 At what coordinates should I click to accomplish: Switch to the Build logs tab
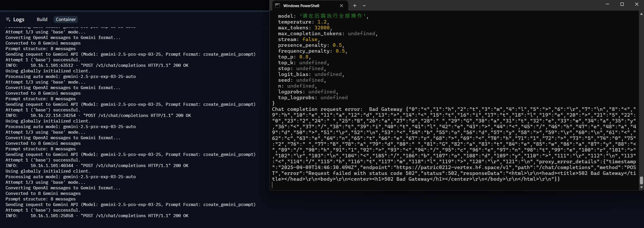tap(42, 19)
